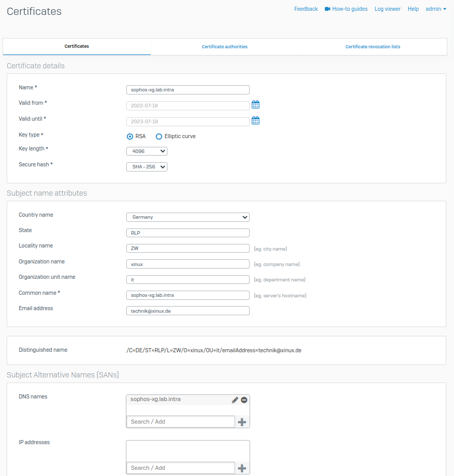Viewport: 454px width, 476px height.
Task: Open the Valid from calendar picker
Action: (255, 105)
